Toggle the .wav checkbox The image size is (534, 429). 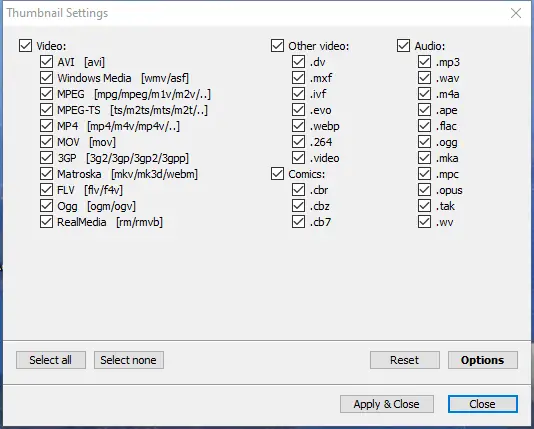tap(424, 78)
